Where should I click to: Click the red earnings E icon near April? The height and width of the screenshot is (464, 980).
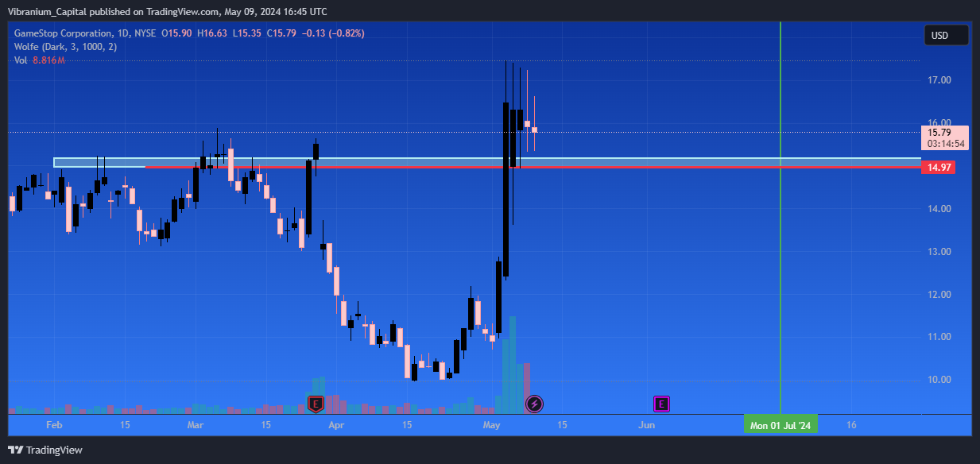coord(316,404)
